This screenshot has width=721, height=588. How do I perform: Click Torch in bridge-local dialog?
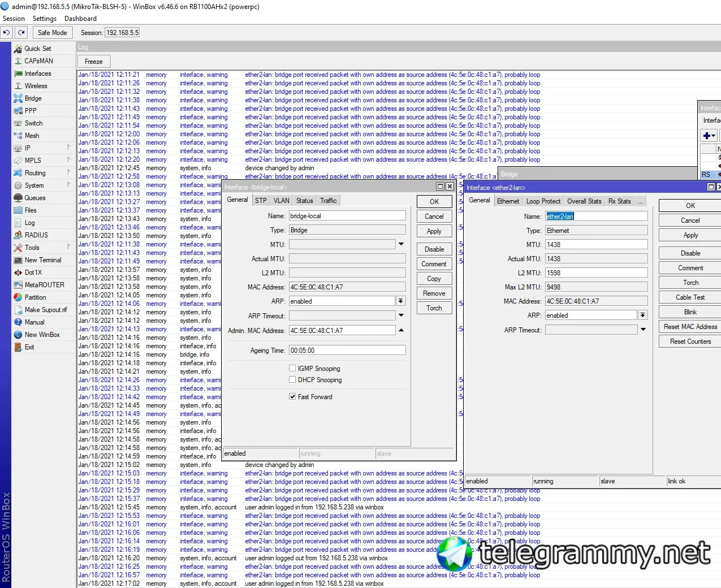[434, 308]
